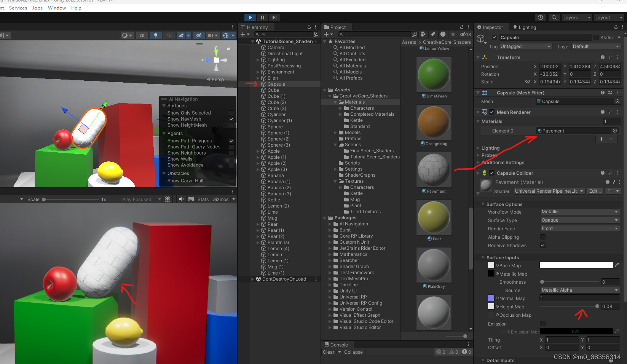Uncheck Show Path Polygons
Viewport: 627px width, 364px height.
231,141
